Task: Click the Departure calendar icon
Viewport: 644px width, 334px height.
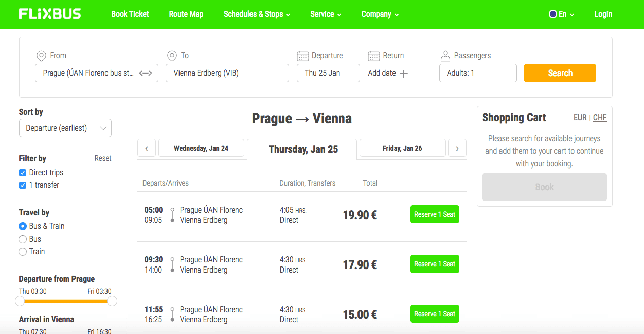Action: (x=303, y=56)
